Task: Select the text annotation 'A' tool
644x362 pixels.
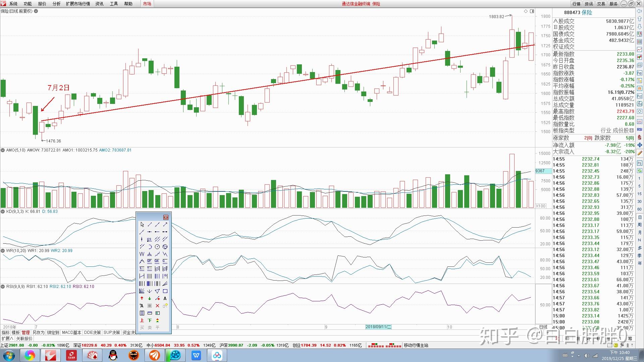Action: [165, 298]
